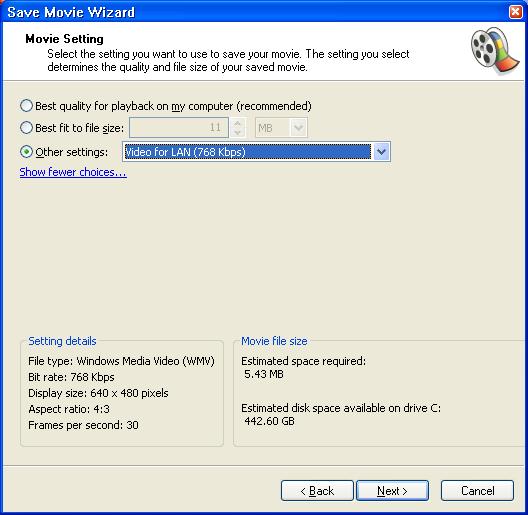
Task: Open the MB unit dropdown
Action: pos(298,128)
